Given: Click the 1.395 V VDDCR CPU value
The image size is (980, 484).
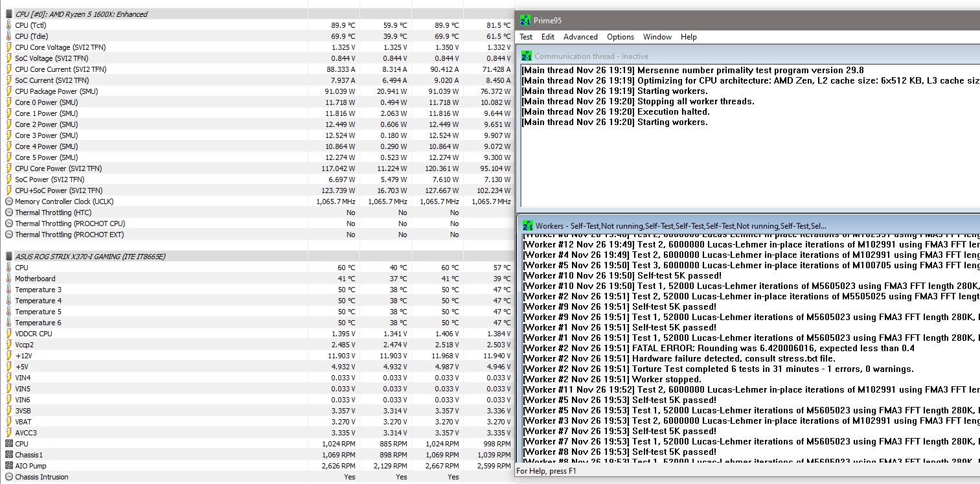Looking at the screenshot, I should [x=343, y=333].
